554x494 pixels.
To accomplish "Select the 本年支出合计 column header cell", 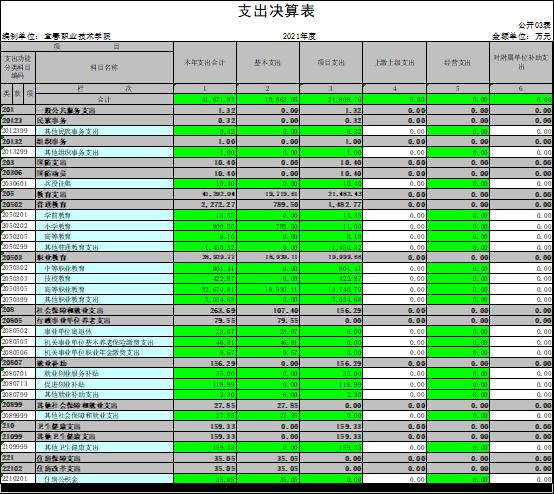I will point(205,63).
